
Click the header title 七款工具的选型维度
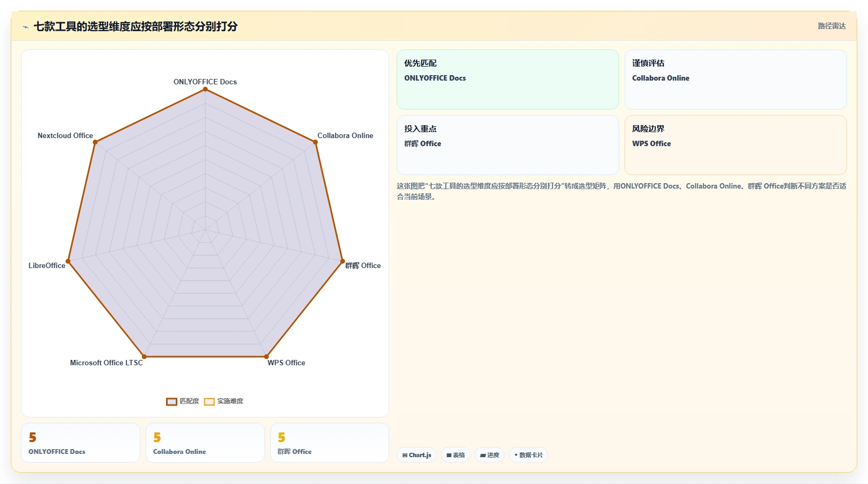pyautogui.click(x=135, y=26)
